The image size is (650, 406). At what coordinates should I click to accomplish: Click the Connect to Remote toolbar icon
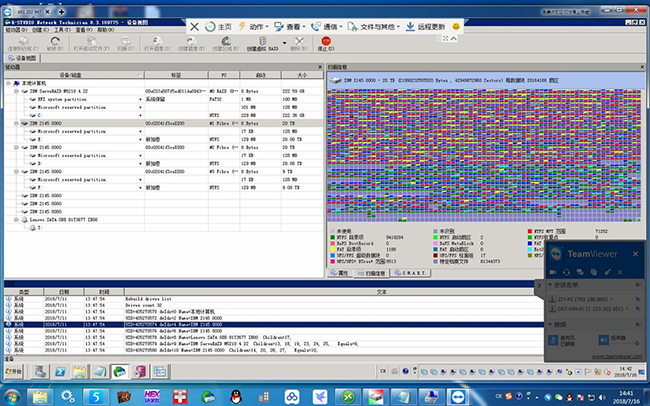pyautogui.click(x=23, y=43)
